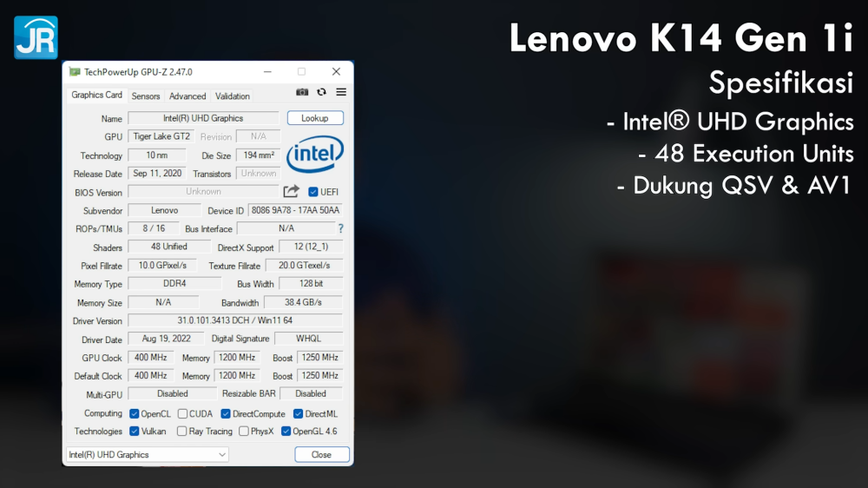Screen dimensions: 868x488
Task: Click the DirectX Support value 12 (12_1)
Action: 311,247
